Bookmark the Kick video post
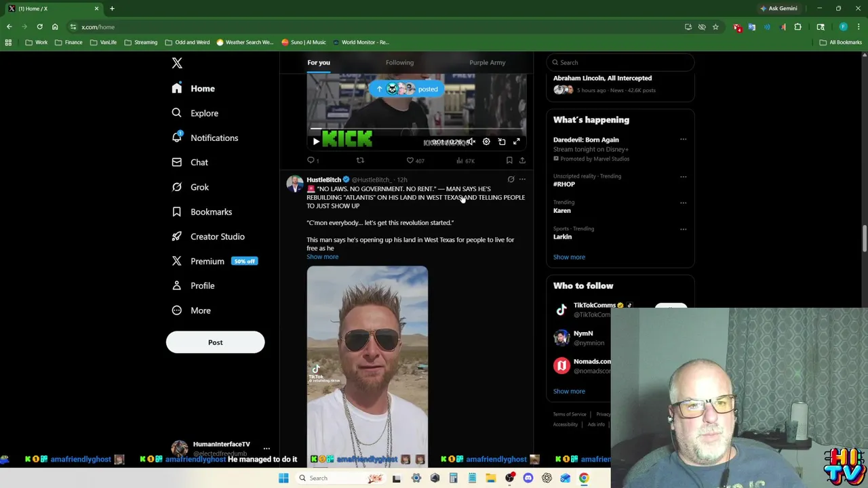The height and width of the screenshot is (488, 868). click(509, 161)
